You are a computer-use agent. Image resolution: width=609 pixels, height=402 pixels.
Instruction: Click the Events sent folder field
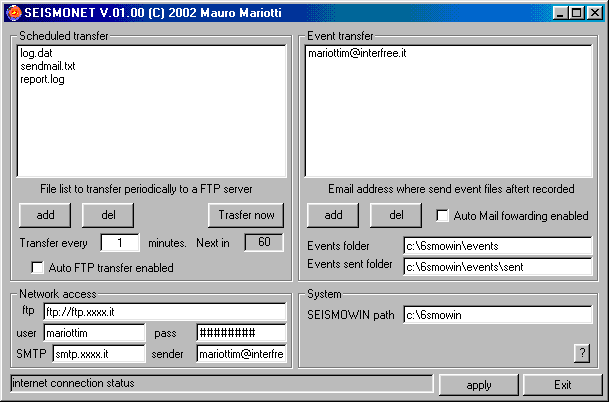click(498, 267)
